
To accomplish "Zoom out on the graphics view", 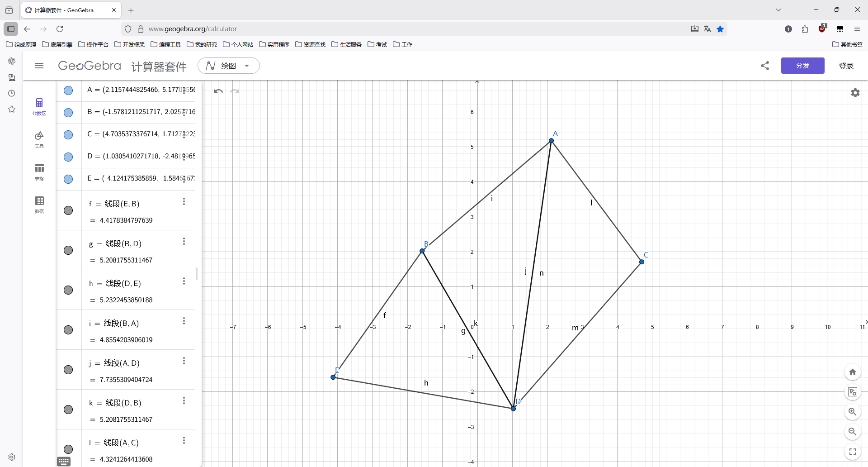I will click(852, 432).
